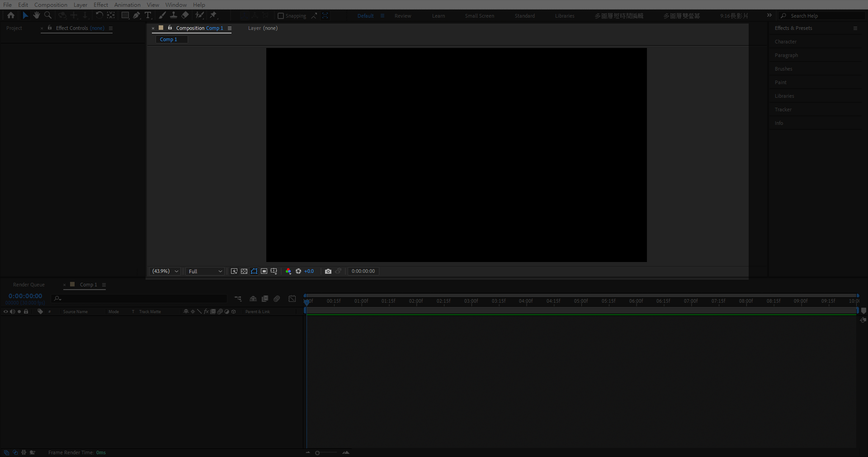Image resolution: width=868 pixels, height=457 pixels.
Task: Click the Take Snapshot camera icon
Action: tap(328, 271)
